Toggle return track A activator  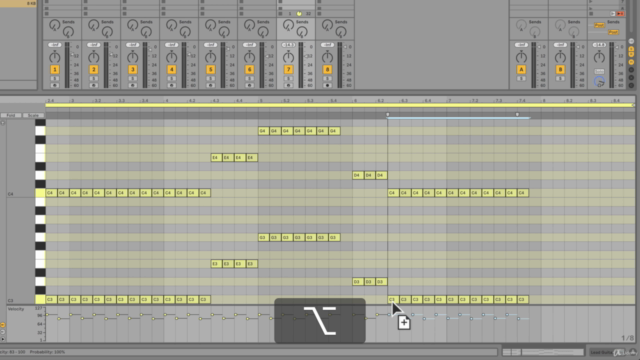(x=521, y=69)
